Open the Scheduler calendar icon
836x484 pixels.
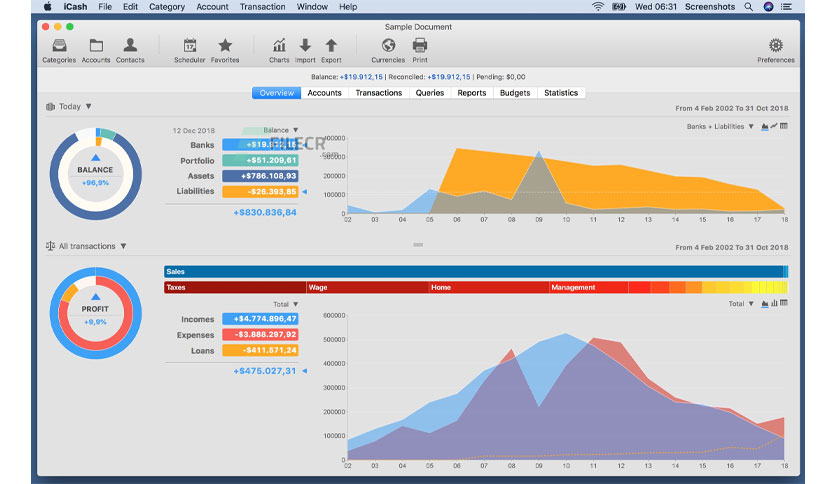[x=190, y=46]
